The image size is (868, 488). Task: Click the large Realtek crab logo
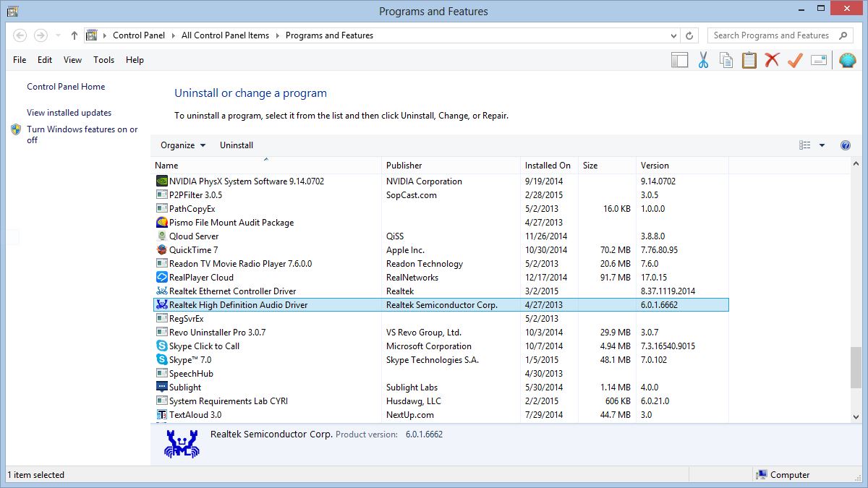tap(182, 443)
